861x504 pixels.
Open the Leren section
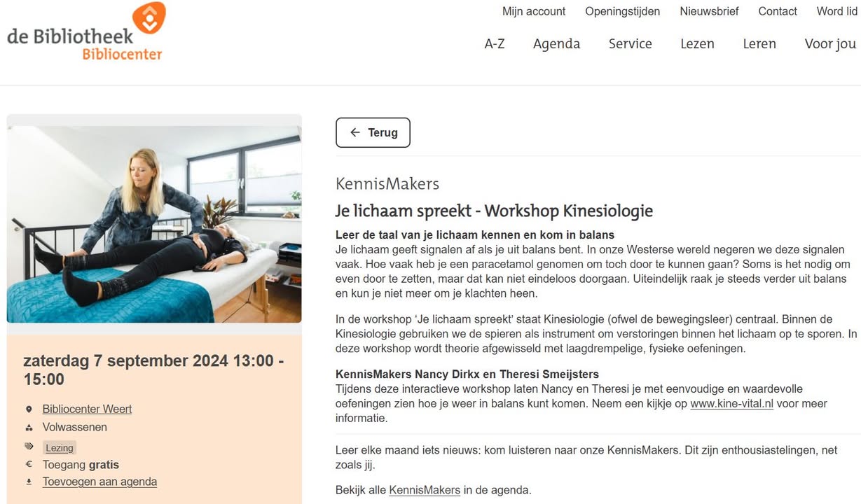759,43
